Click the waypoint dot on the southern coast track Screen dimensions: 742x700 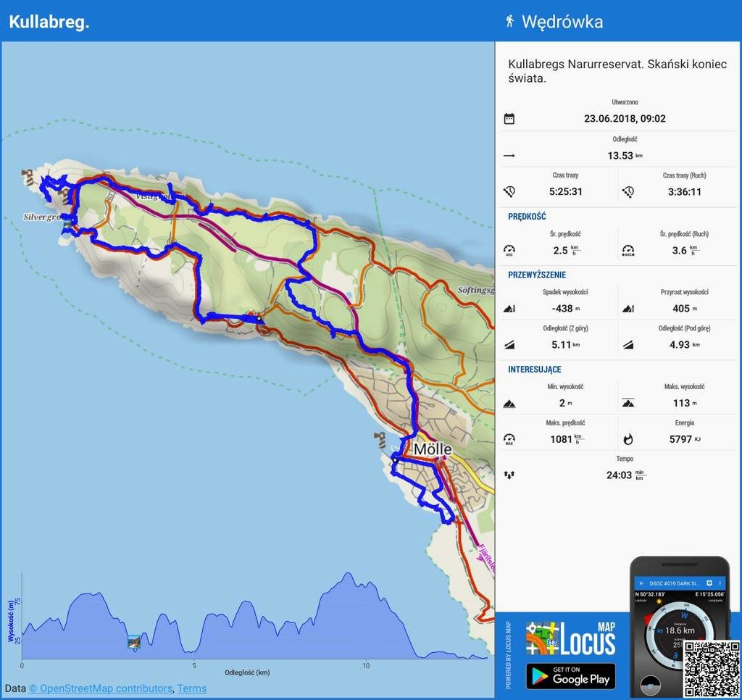tap(259, 319)
